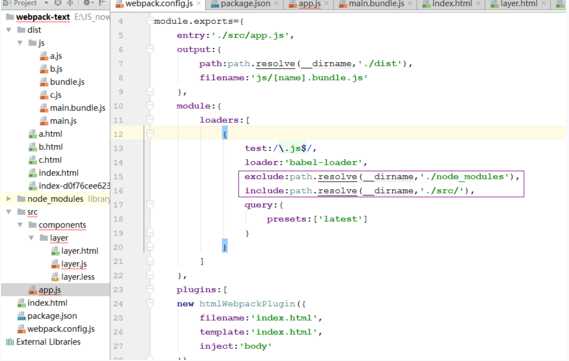Place cursor on entry:'./src/app.js' line
The width and height of the screenshot is (569, 361).
[x=235, y=36]
